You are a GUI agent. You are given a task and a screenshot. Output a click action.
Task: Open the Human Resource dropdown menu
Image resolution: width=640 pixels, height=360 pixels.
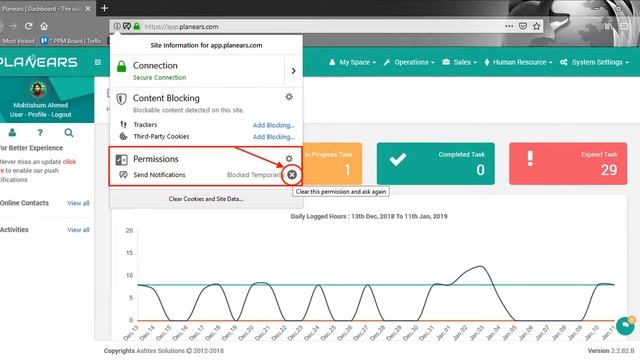pyautogui.click(x=518, y=62)
